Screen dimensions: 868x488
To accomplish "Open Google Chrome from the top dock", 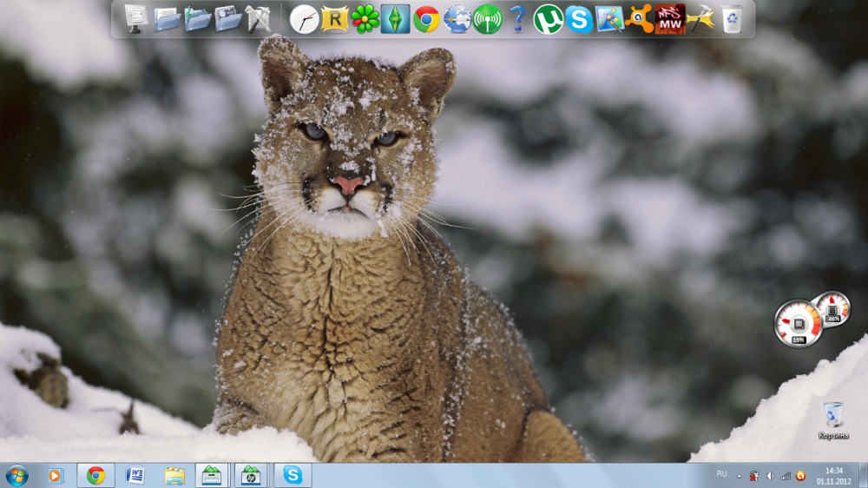I will 426,19.
